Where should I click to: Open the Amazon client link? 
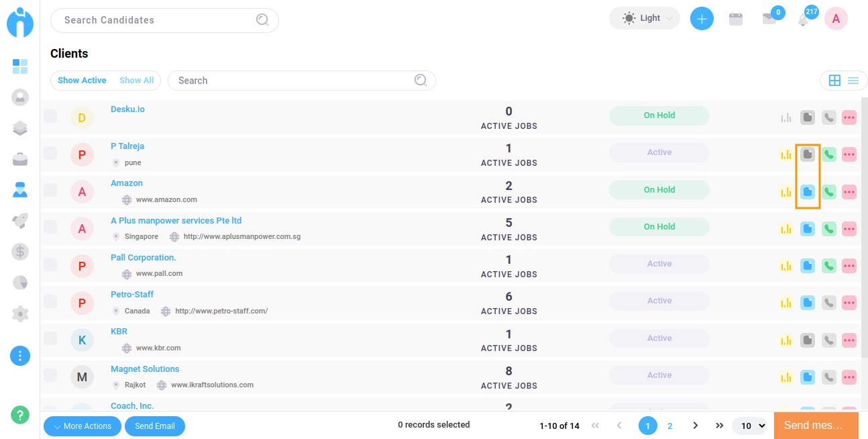[127, 183]
